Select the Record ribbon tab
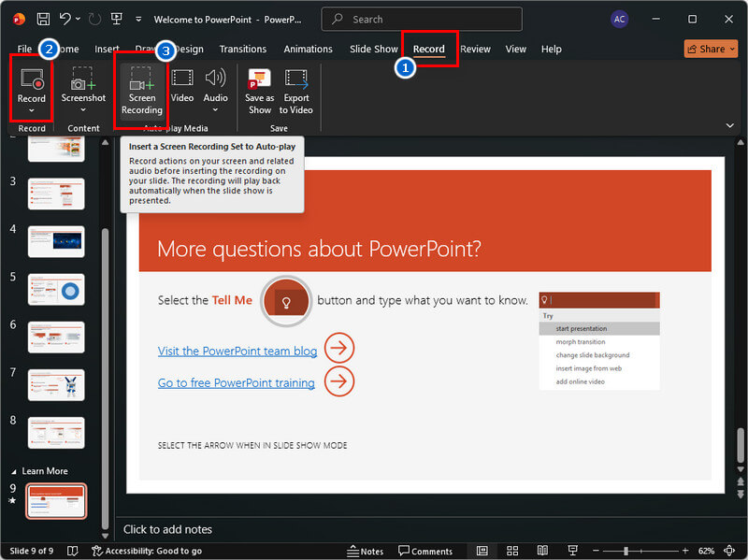 click(429, 49)
